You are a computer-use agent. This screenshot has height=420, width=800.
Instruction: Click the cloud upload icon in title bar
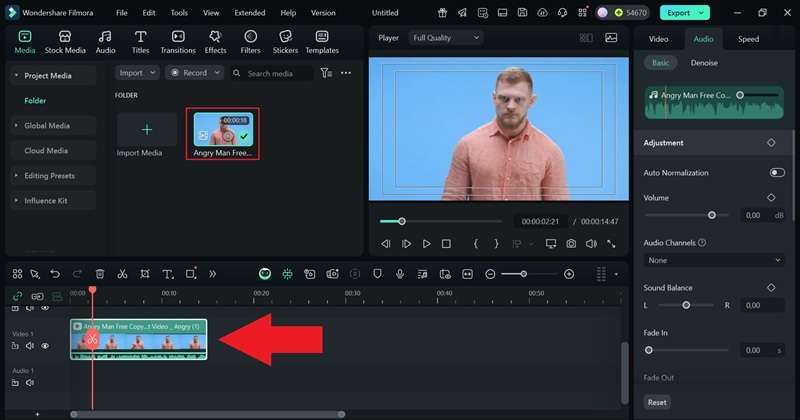[542, 13]
